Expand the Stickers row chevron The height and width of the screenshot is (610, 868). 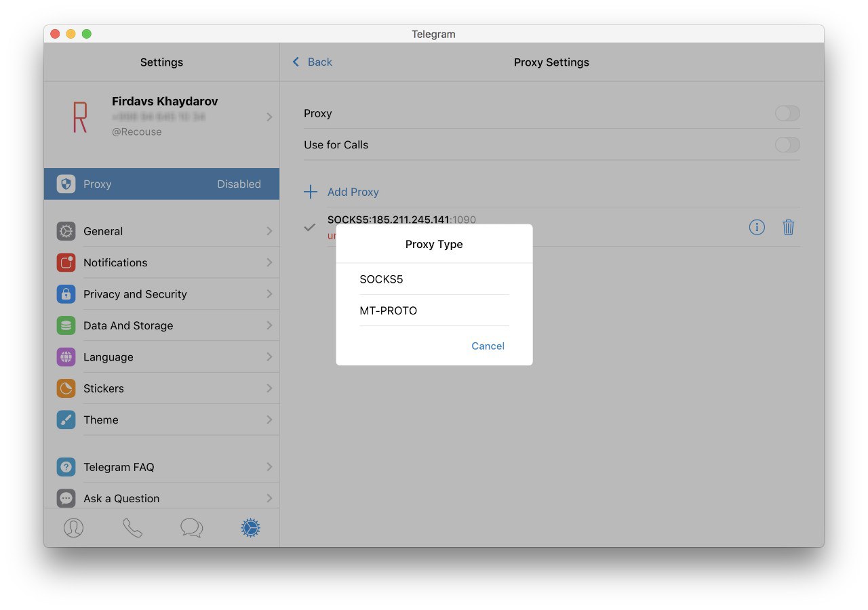pos(269,388)
